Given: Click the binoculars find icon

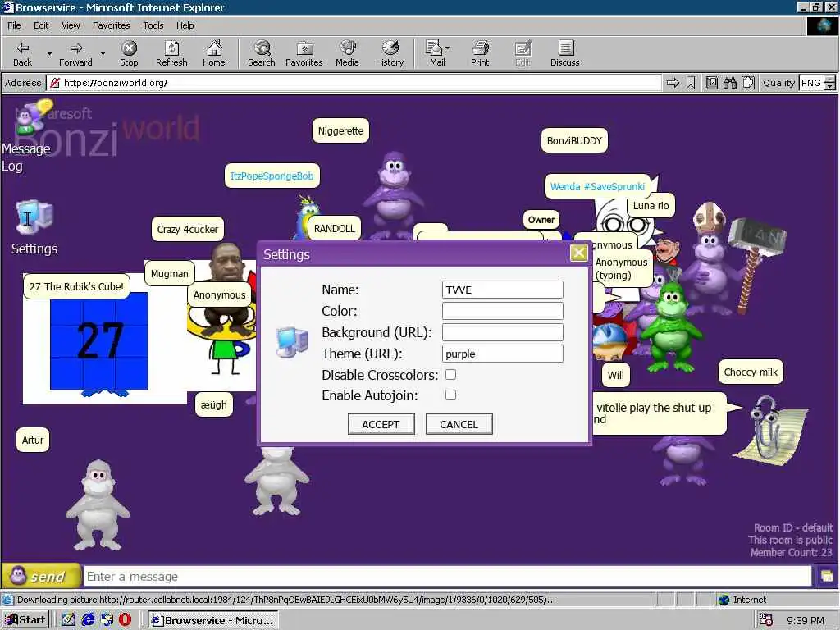Looking at the screenshot, I should click(729, 83).
